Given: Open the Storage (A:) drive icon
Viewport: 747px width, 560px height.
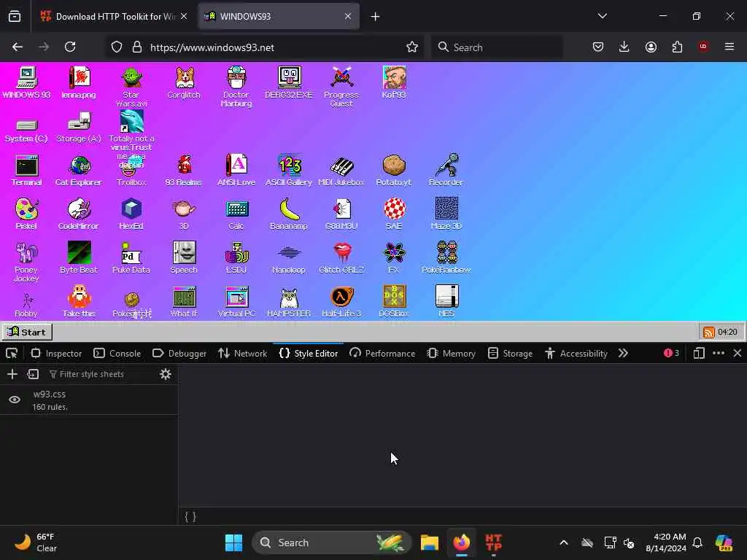Looking at the screenshot, I should click(79, 127).
